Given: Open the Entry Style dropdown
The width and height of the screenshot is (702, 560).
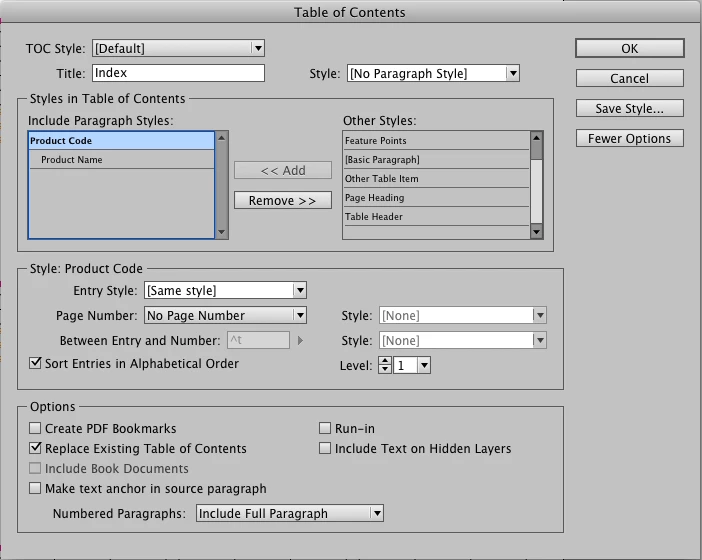Looking at the screenshot, I should [x=225, y=290].
